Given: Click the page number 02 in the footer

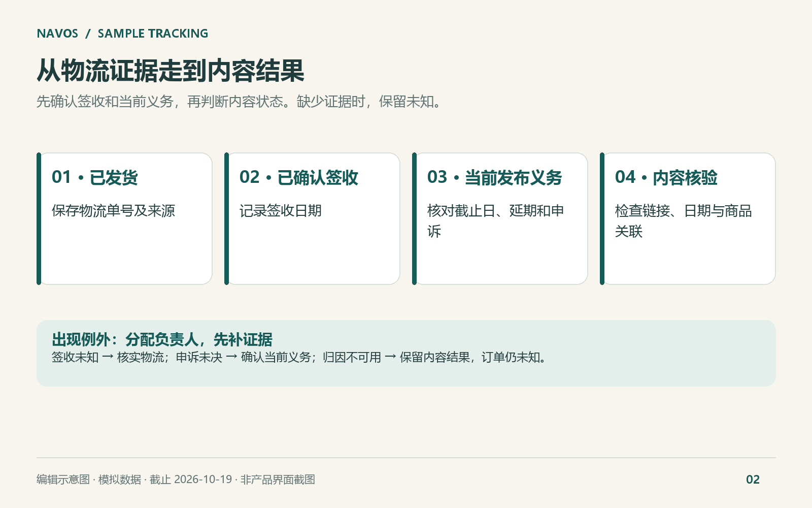Looking at the screenshot, I should click(753, 480).
